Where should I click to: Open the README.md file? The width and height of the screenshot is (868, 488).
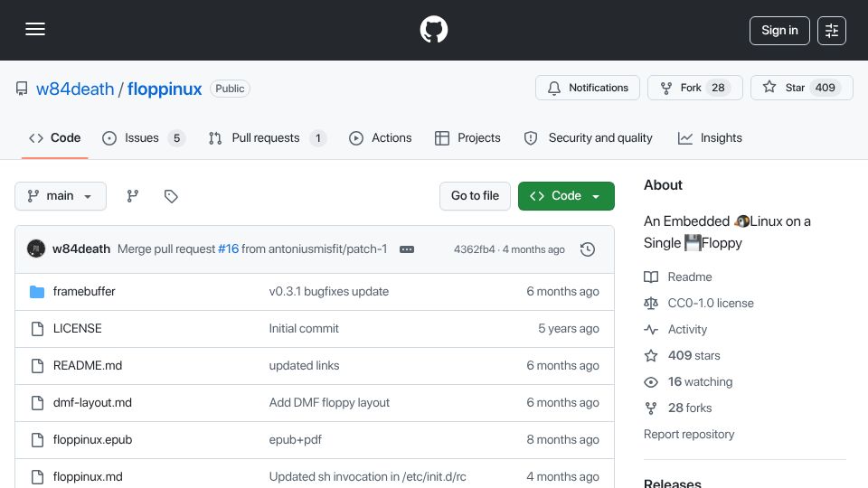(x=88, y=366)
